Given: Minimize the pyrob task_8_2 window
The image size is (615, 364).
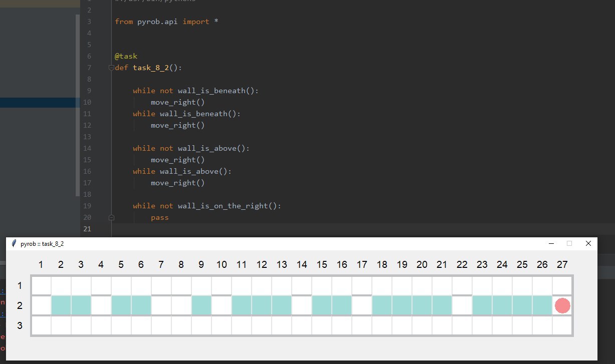Looking at the screenshot, I should coord(551,243).
